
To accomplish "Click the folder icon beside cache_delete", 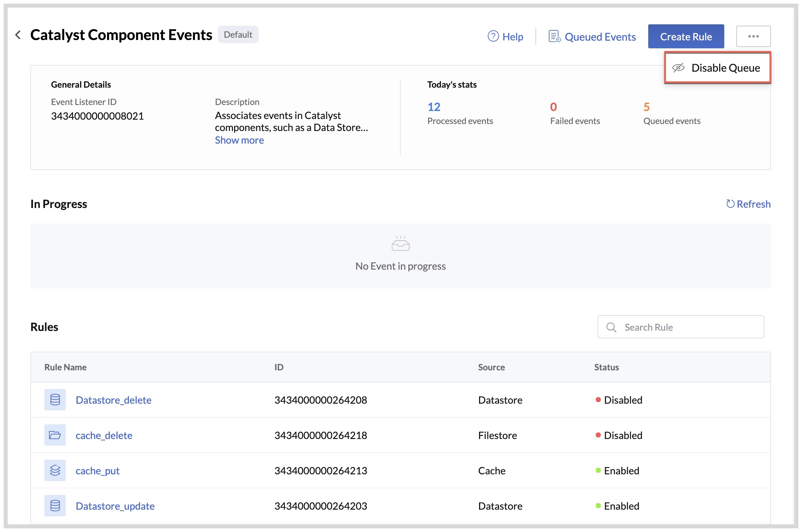I will pos(55,435).
